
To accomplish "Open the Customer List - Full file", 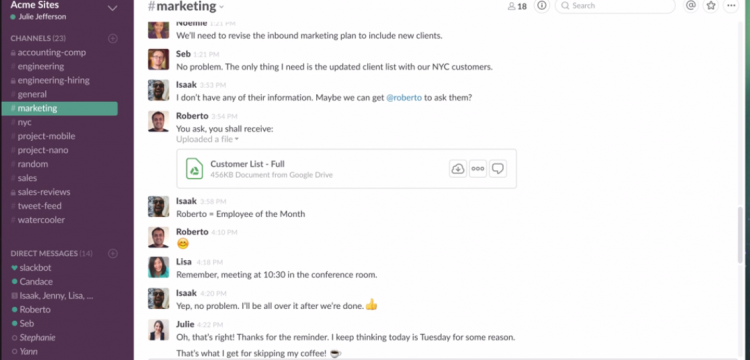I will point(247,164).
